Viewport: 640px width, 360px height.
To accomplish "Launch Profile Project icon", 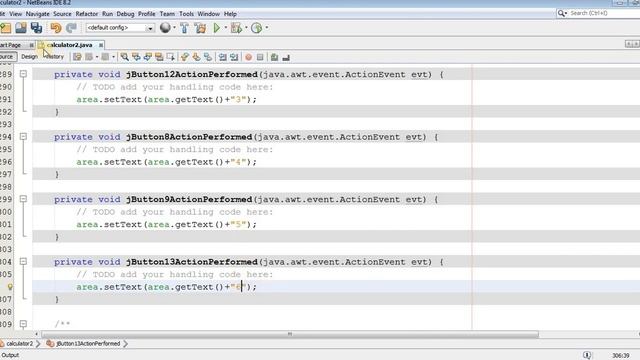I will click(257, 28).
